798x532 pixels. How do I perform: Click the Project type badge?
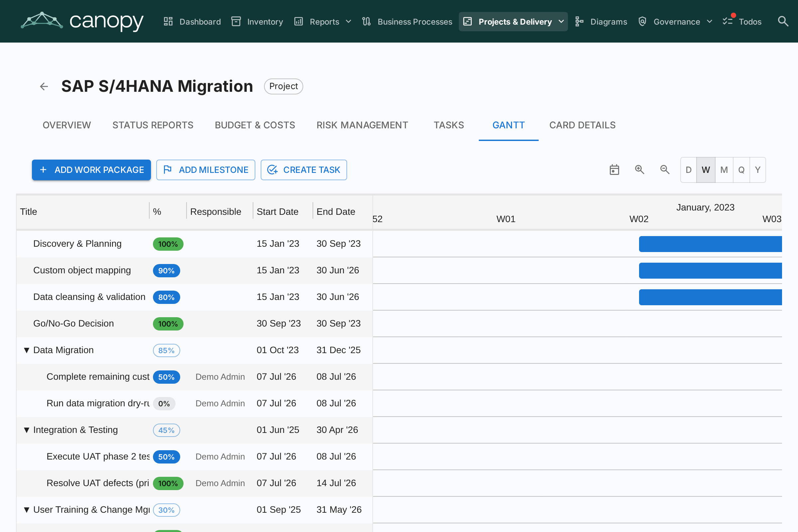tap(283, 86)
